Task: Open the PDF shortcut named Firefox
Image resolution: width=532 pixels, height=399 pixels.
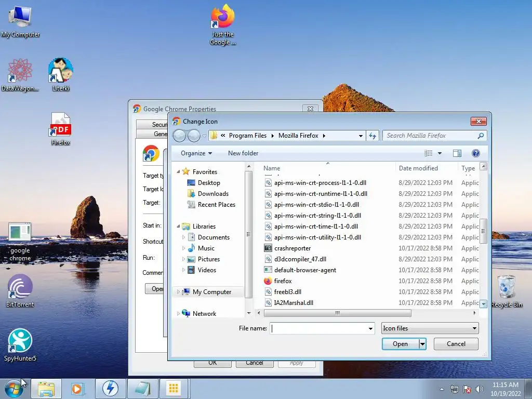Action: pos(60,129)
